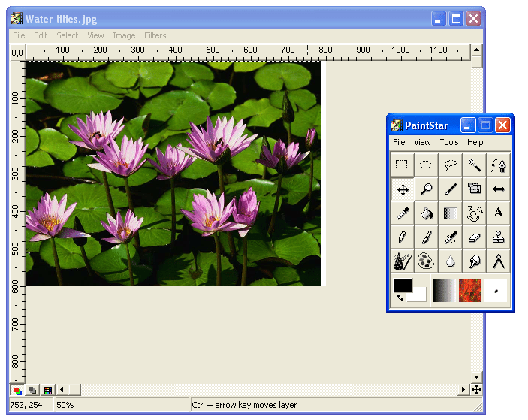Open the black-to-white gradient swatch
The height and width of the screenshot is (420, 528).
pos(444,291)
